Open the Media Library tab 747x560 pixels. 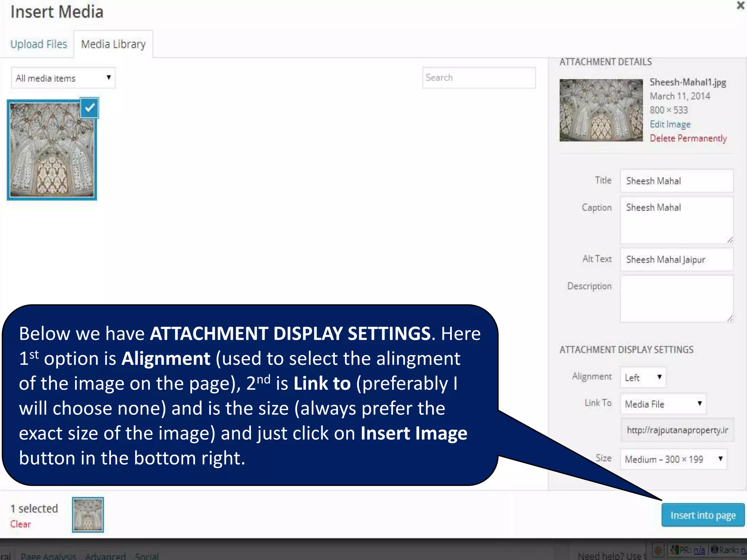(x=113, y=44)
